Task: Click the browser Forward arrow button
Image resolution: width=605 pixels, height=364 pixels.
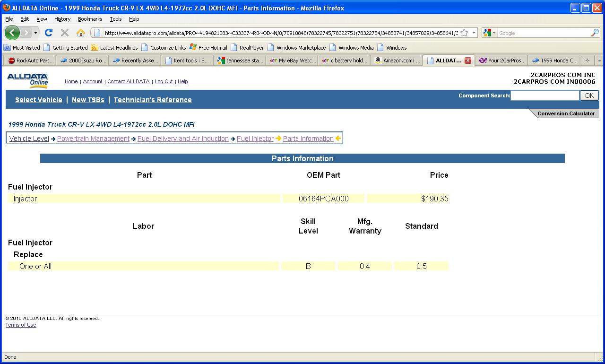Action: pos(26,33)
